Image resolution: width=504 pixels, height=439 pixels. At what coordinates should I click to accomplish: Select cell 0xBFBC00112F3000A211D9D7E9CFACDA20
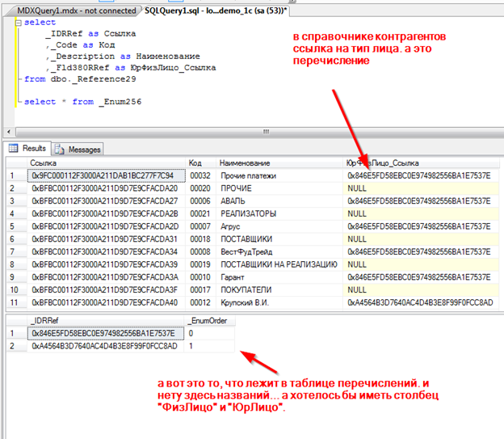107,188
